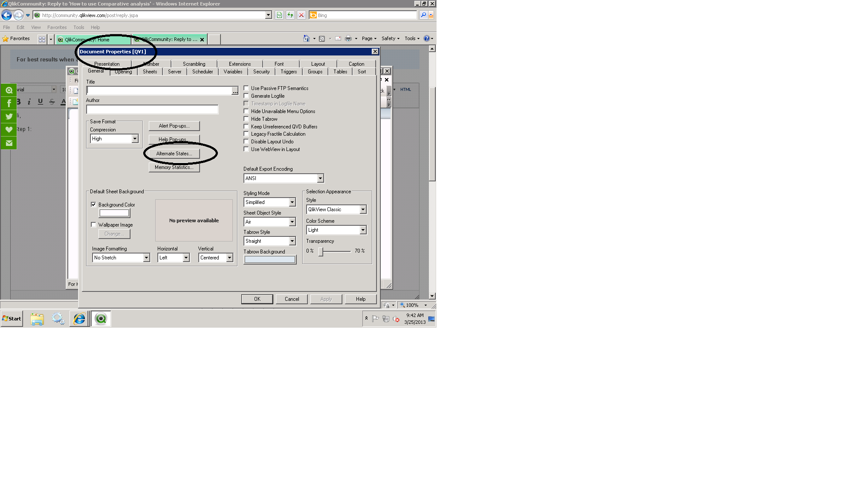This screenshot has height=477, width=868.
Task: Click the browser Back arrow button
Action: (x=6, y=15)
